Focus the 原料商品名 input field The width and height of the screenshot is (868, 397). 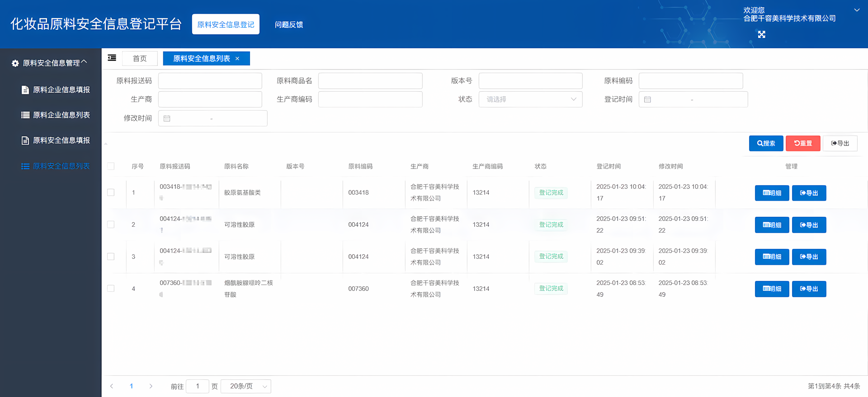(x=370, y=81)
